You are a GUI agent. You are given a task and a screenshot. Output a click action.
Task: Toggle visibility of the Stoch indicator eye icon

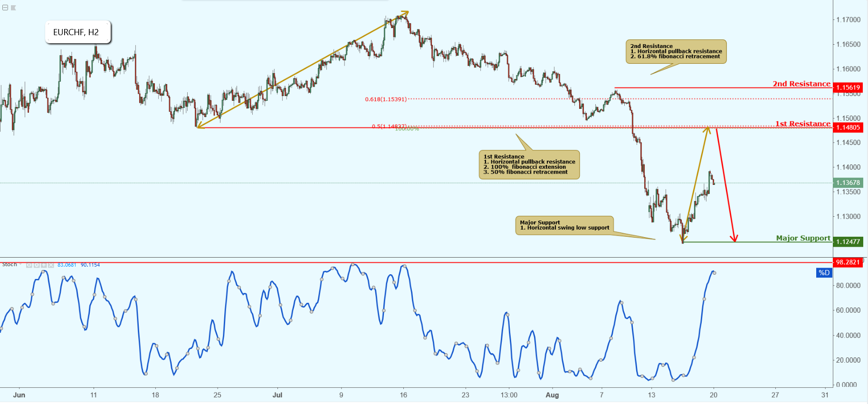click(x=29, y=265)
